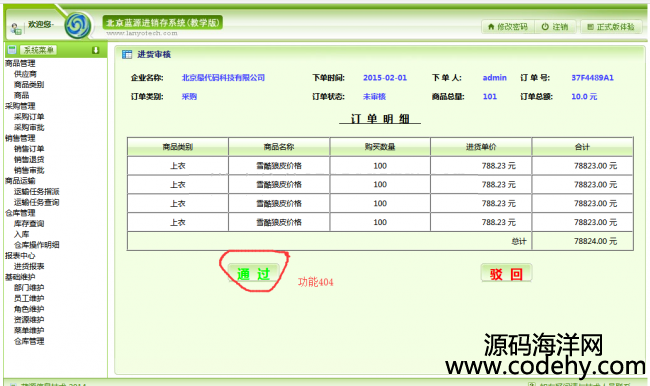
Task: Click the swirl logo icon in header
Action: pyautogui.click(x=78, y=25)
